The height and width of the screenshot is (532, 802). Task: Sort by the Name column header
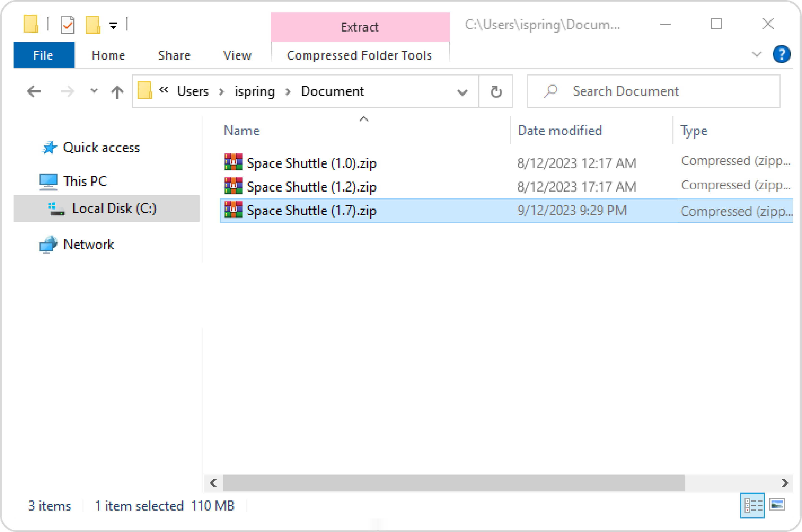242,131
